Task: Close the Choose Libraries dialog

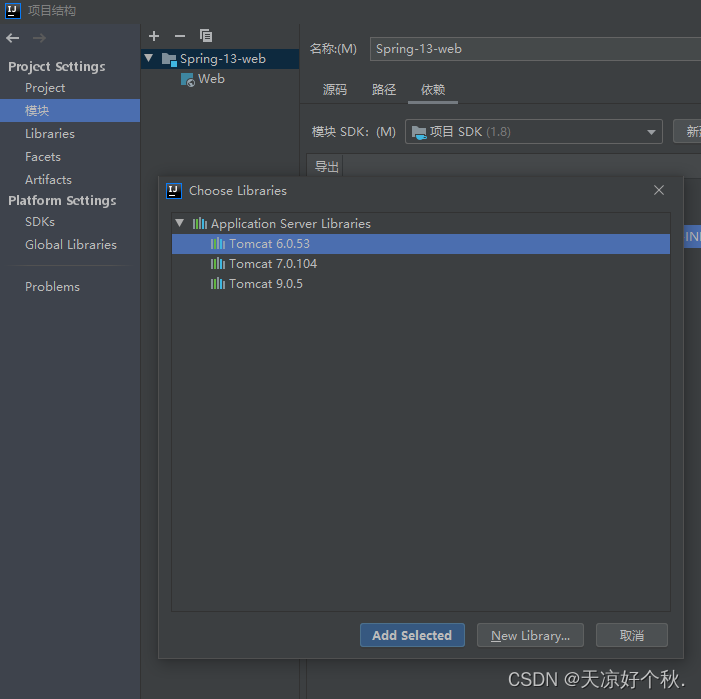Action: [x=659, y=190]
